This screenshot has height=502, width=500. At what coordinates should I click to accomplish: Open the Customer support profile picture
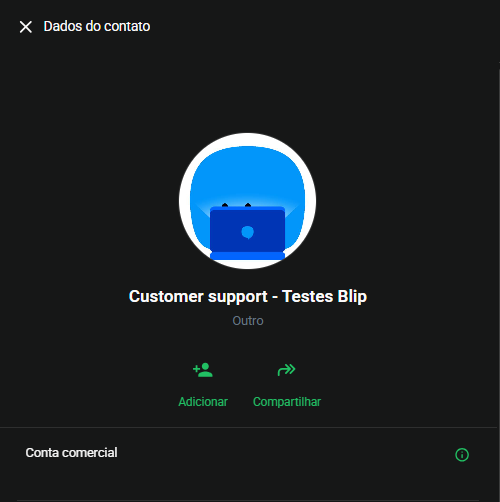(247, 201)
